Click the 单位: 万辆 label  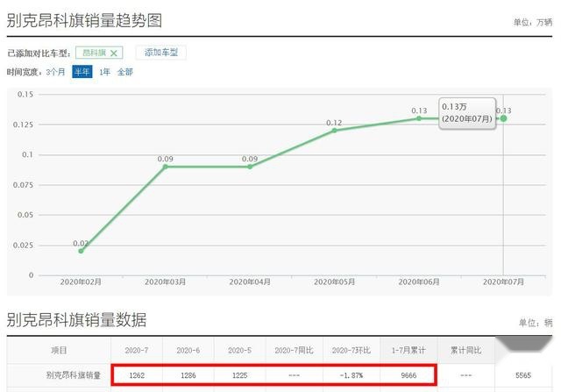[533, 23]
